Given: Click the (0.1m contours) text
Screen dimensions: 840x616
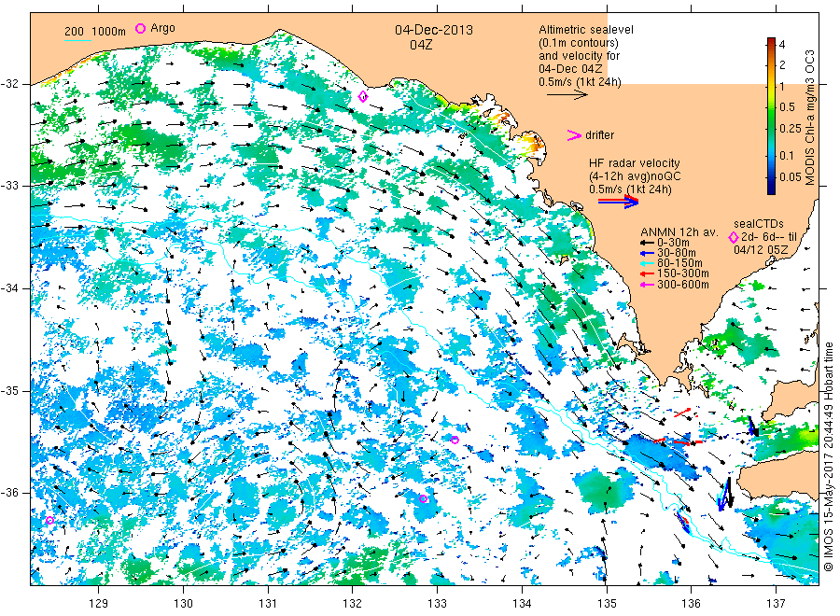Looking at the screenshot, I should (x=579, y=43).
